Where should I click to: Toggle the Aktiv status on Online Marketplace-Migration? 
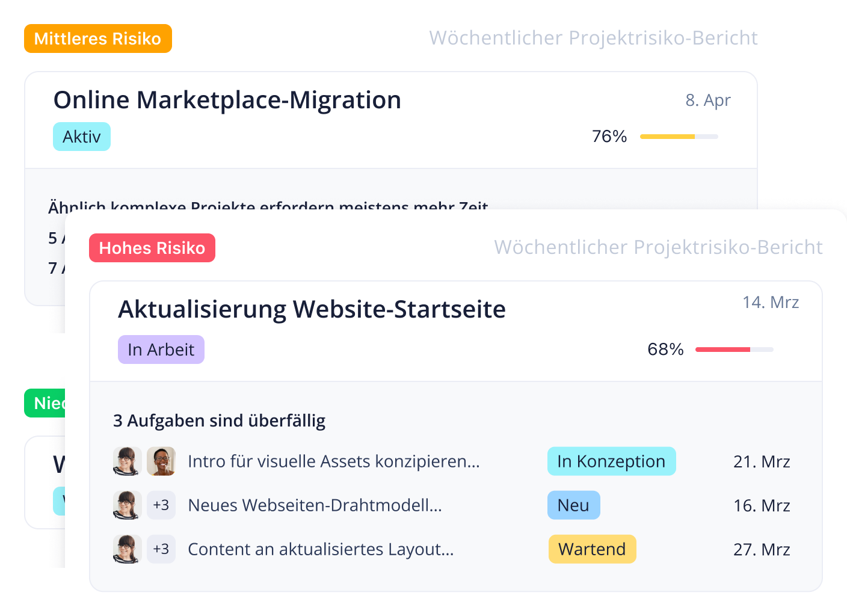tap(81, 136)
